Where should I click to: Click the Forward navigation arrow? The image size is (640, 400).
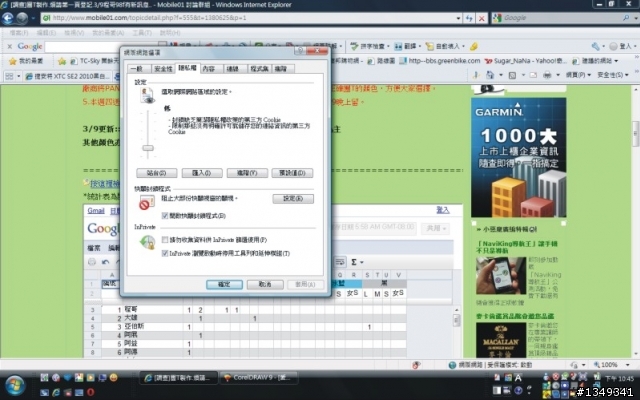click(22, 18)
